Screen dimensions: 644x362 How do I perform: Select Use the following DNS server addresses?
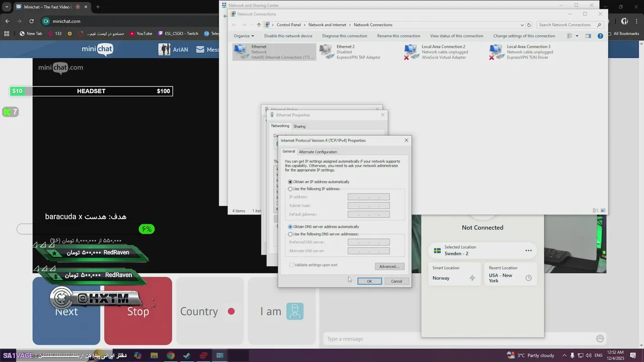pyautogui.click(x=290, y=234)
